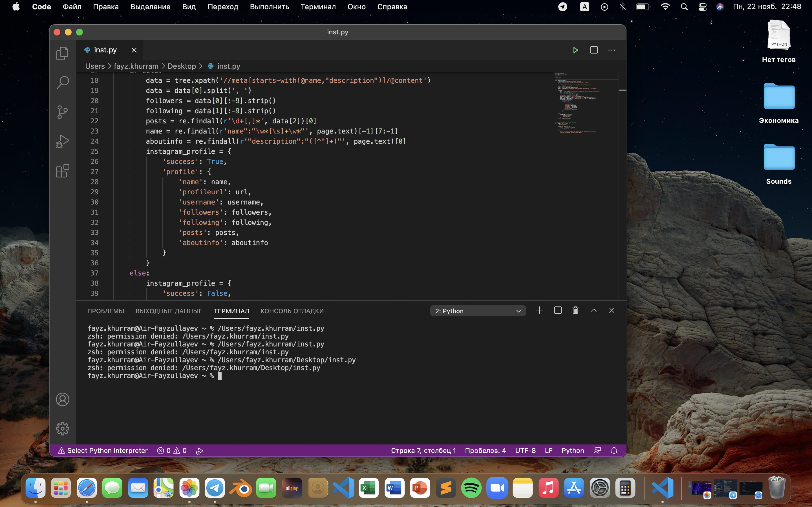Expand the editor More Actions ellipsis
Screen dimensions: 812x507
pos(612,50)
